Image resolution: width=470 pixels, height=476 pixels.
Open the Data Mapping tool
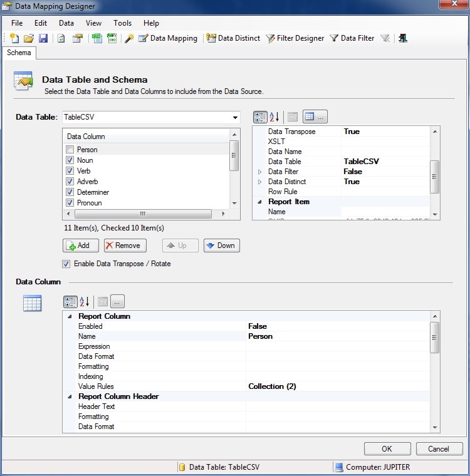(167, 38)
